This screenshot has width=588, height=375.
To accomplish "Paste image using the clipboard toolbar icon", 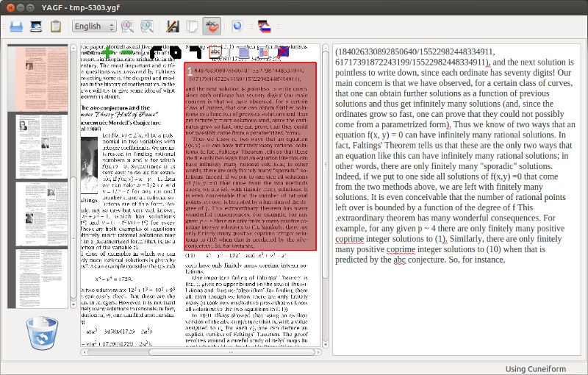I will click(56, 26).
